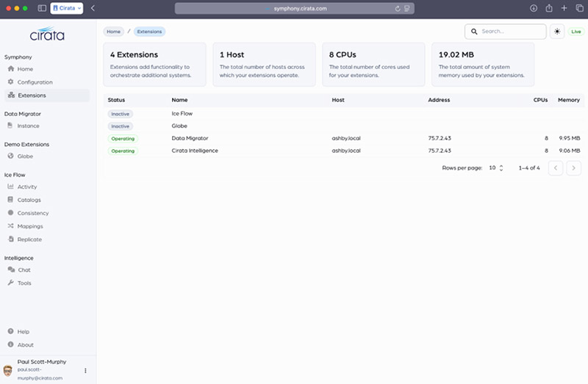The width and height of the screenshot is (588, 384).
Task: Click the Home breadcrumb
Action: (113, 32)
